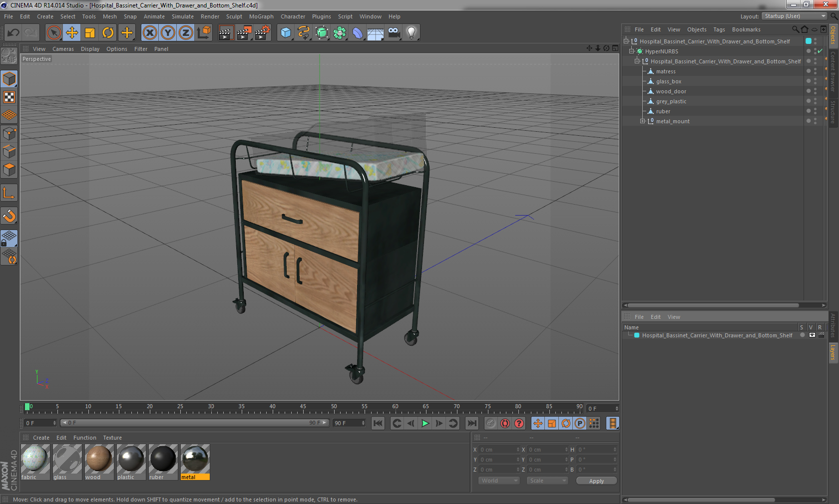The image size is (839, 504).
Task: Open the Sculpt menu
Action: [x=234, y=16]
